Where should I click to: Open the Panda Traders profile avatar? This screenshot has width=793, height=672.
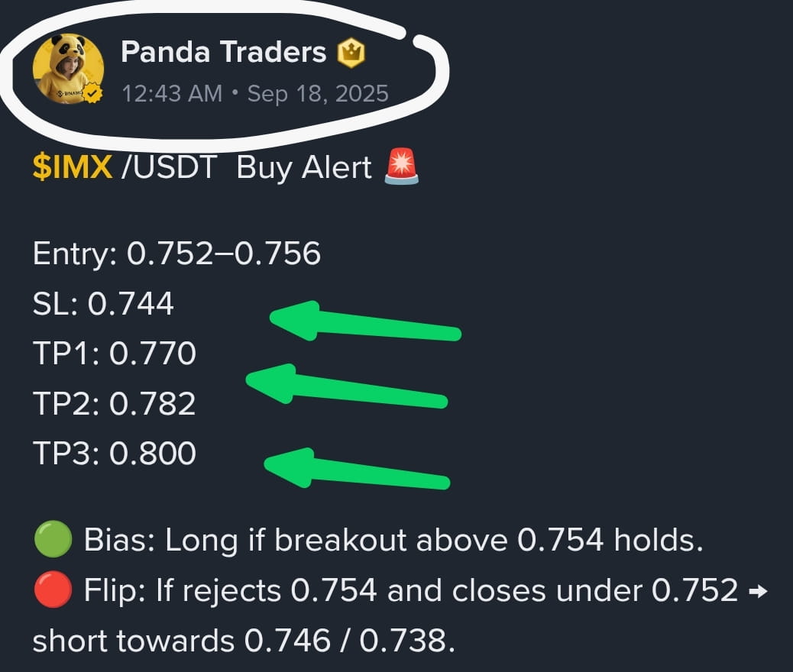68,69
